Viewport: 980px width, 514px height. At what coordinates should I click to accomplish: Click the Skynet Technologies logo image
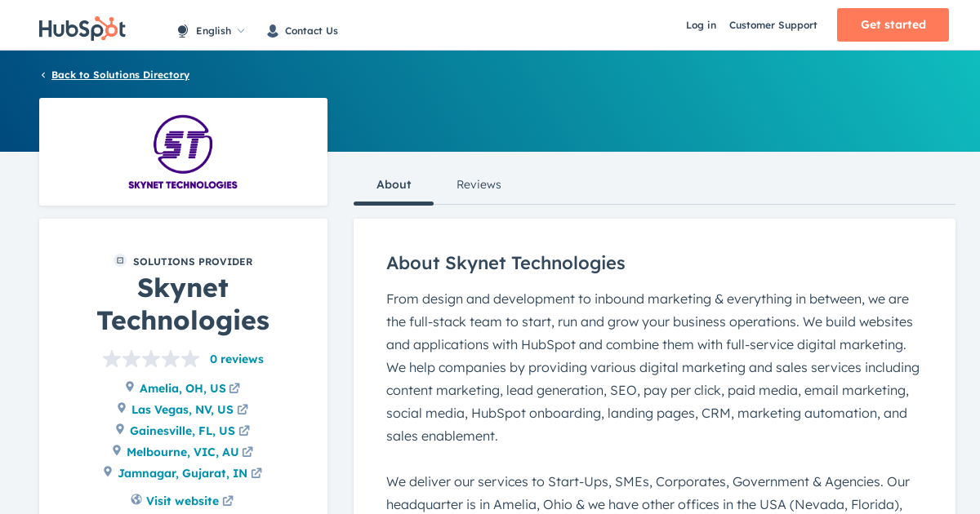coord(183,152)
